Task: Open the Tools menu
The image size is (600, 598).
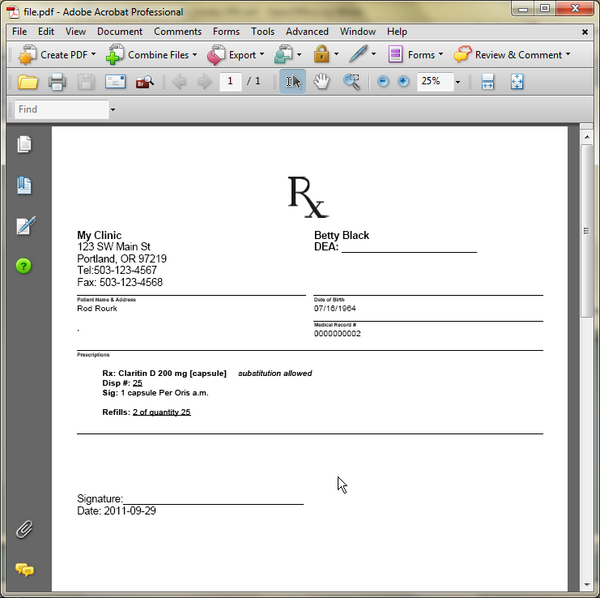Action: pyautogui.click(x=262, y=31)
